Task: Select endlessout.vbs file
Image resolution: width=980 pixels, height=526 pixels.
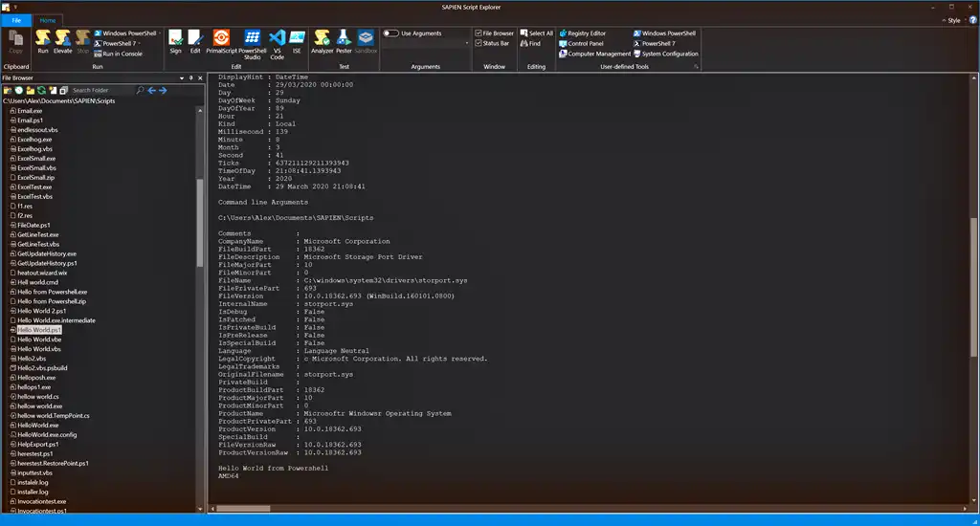Action: click(37, 130)
